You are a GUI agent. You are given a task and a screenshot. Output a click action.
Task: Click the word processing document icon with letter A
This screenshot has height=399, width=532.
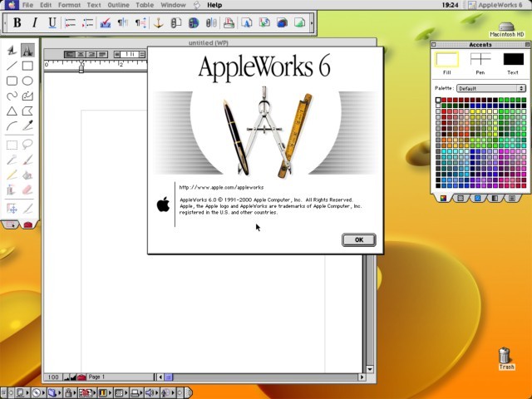[247, 22]
